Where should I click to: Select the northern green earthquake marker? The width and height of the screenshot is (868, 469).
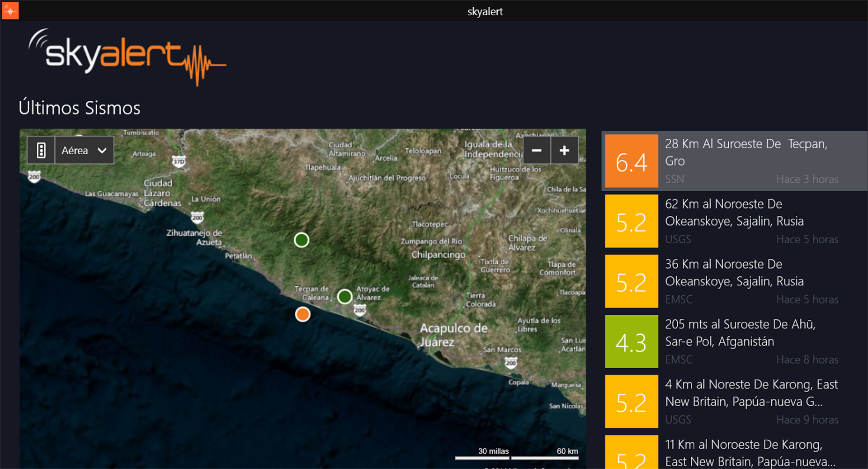pos(302,240)
